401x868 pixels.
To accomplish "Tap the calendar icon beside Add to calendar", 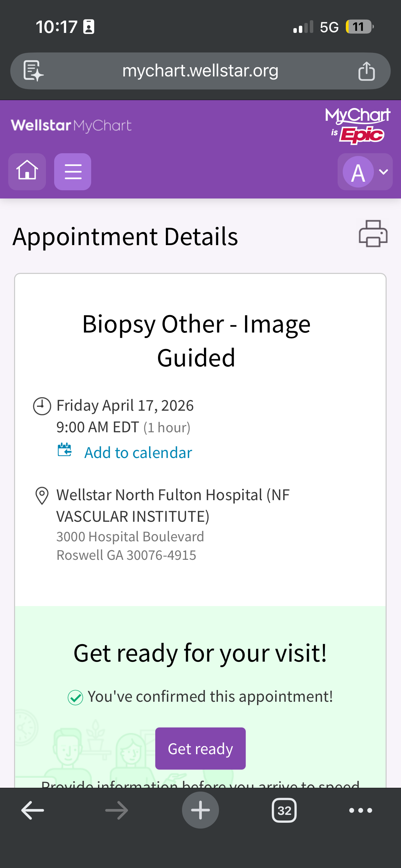I will point(64,450).
